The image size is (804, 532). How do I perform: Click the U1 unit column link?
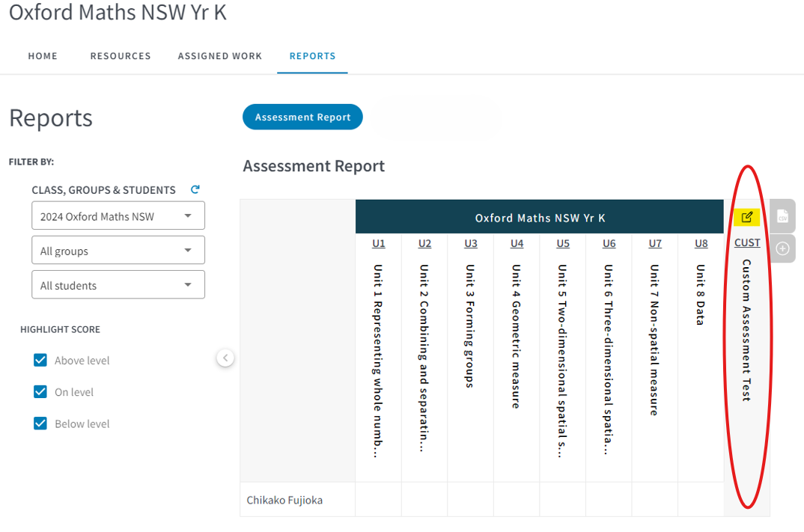click(379, 243)
